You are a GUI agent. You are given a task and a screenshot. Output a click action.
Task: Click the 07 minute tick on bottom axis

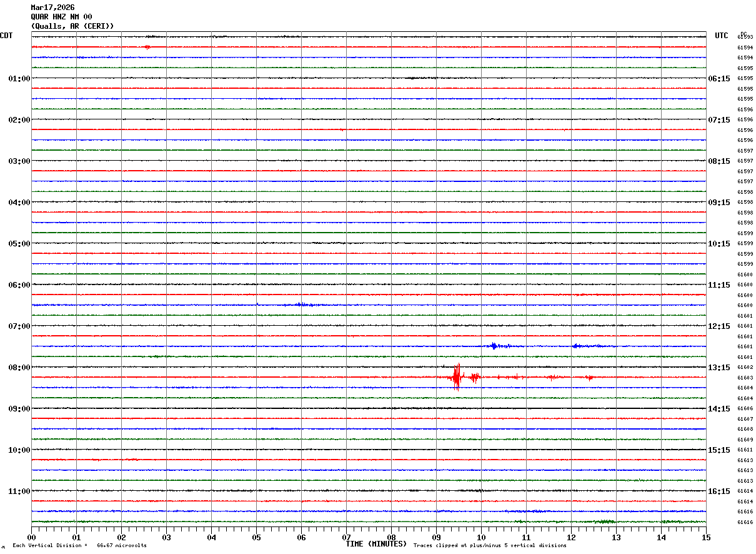(x=346, y=538)
